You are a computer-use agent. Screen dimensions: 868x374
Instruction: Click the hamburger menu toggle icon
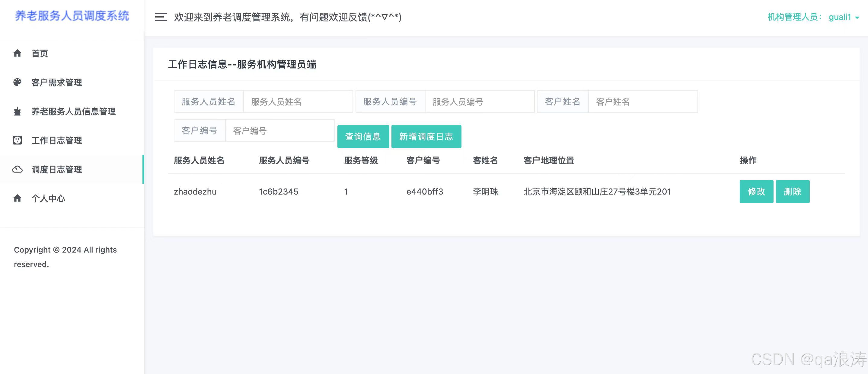click(160, 17)
